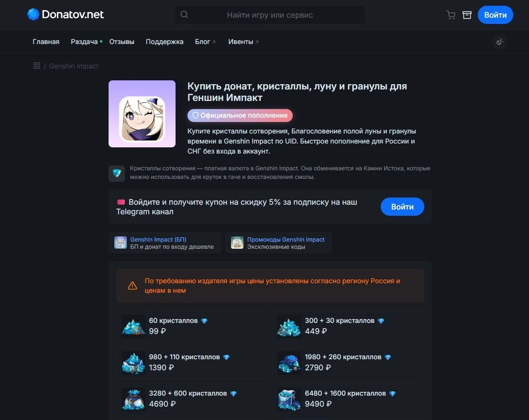Click the Paimon Genshin Impact thumbnail
The height and width of the screenshot is (420, 529).
point(142,114)
